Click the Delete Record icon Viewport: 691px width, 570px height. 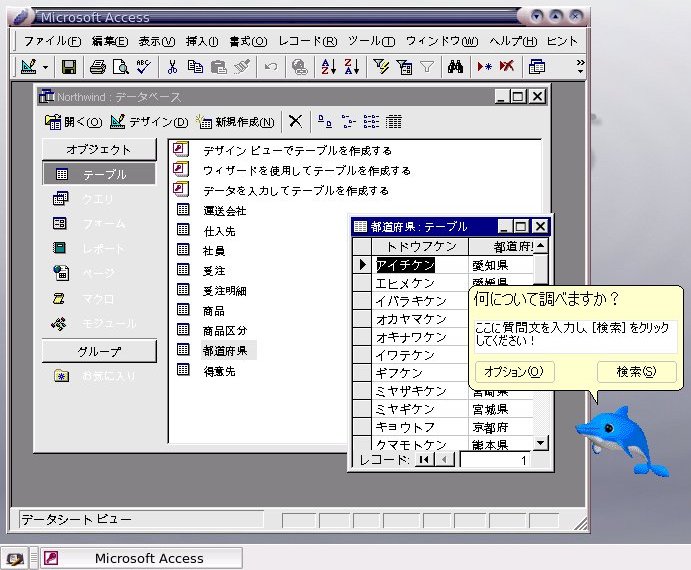507,67
